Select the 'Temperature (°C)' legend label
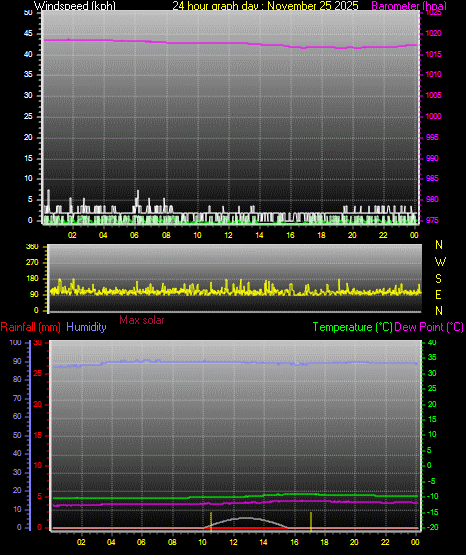This screenshot has height=555, width=466. pyautogui.click(x=353, y=327)
